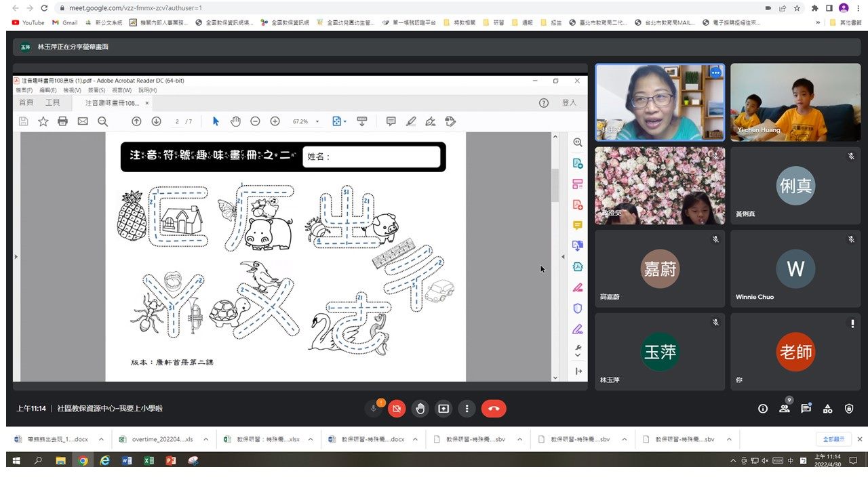Image resolution: width=868 pixels, height=488 pixels.
Task: Click the red leave call button
Action: (494, 409)
